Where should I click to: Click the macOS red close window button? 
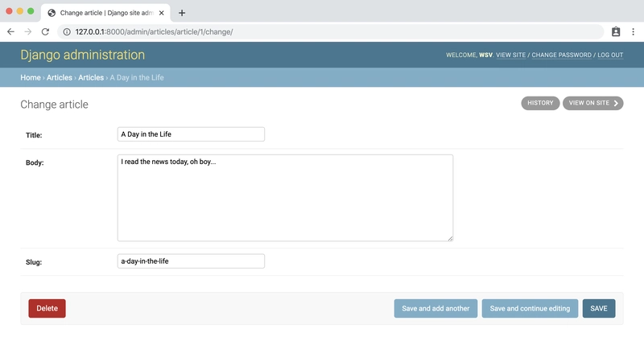point(9,11)
